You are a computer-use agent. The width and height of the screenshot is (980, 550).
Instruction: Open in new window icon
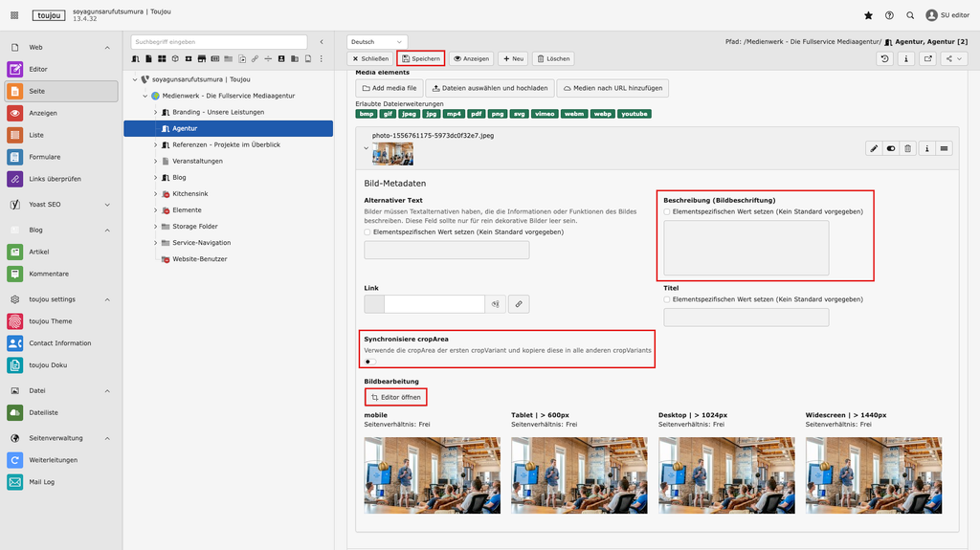[x=928, y=58]
